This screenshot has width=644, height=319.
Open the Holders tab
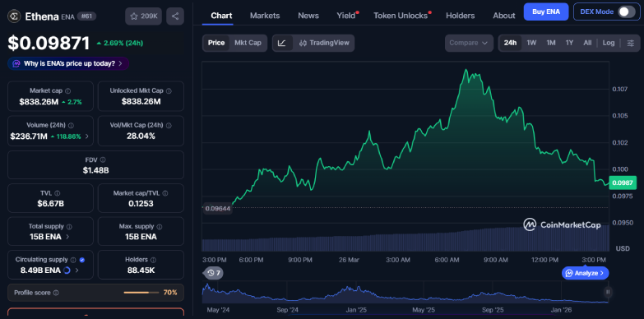click(460, 16)
